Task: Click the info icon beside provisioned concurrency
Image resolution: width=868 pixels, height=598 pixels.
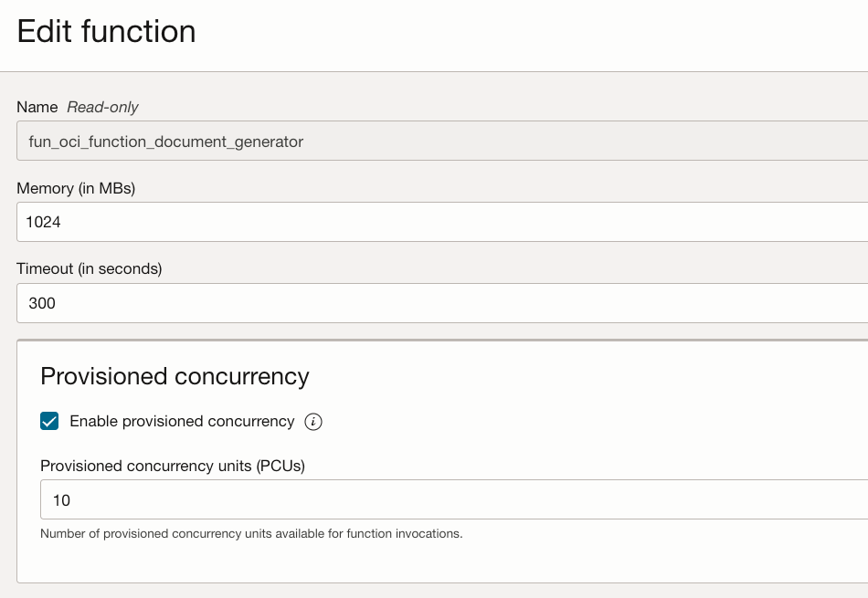Action: click(313, 422)
